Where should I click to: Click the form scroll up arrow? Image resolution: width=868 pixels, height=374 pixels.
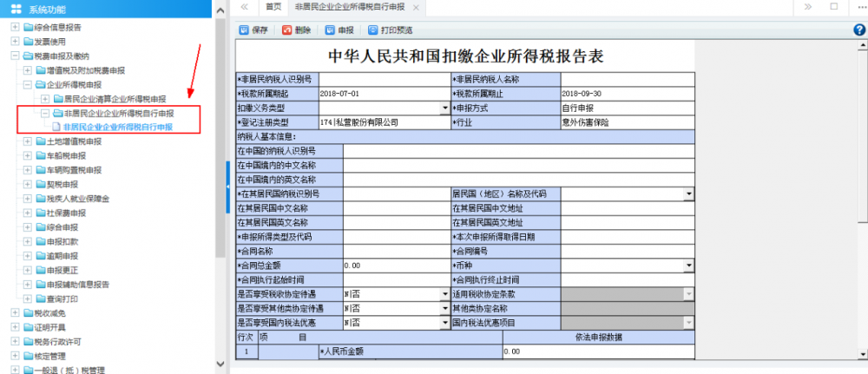[x=862, y=47]
